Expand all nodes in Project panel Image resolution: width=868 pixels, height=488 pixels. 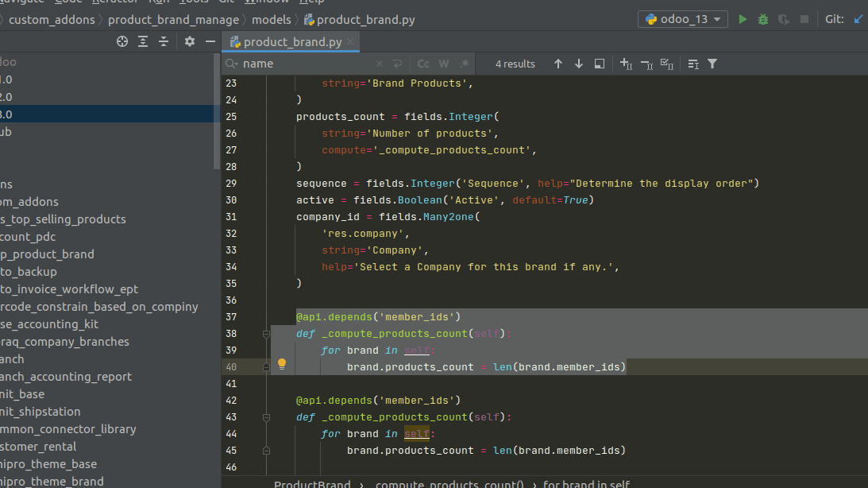tap(143, 41)
